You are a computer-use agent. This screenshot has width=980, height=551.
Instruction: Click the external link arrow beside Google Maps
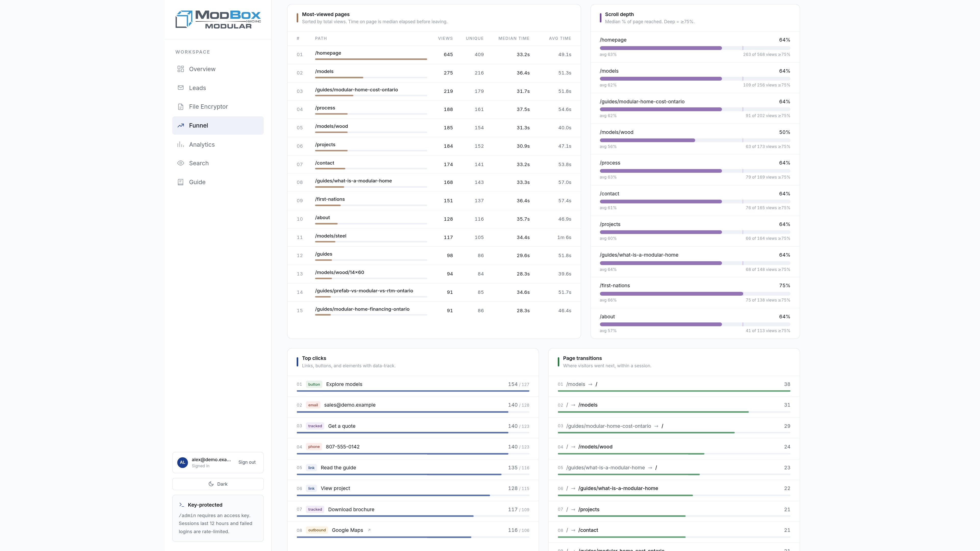pos(369,530)
